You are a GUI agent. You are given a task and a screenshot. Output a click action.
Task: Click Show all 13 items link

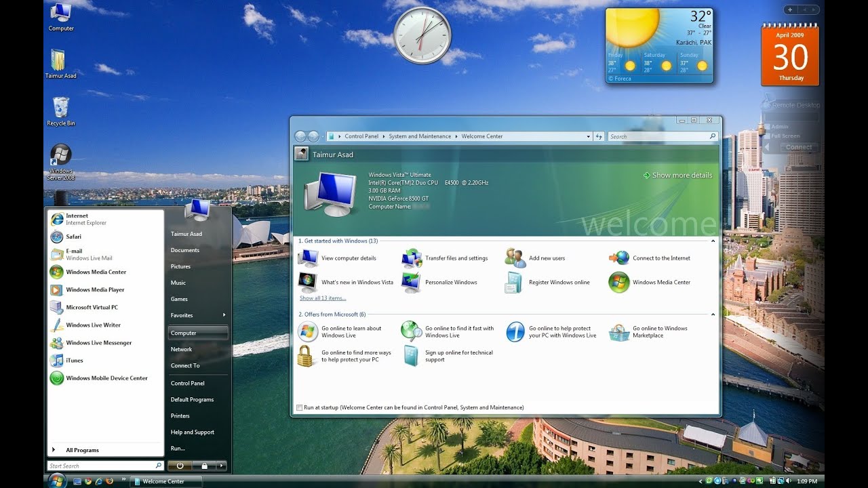click(323, 298)
